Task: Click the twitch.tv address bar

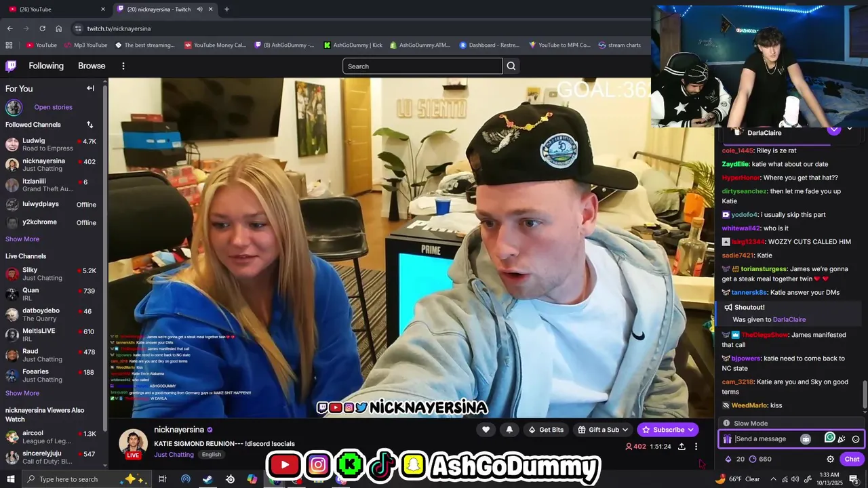Action: tap(359, 28)
